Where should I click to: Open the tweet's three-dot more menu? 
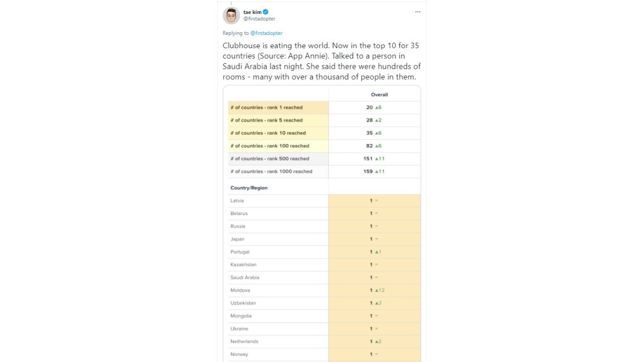[x=418, y=12]
